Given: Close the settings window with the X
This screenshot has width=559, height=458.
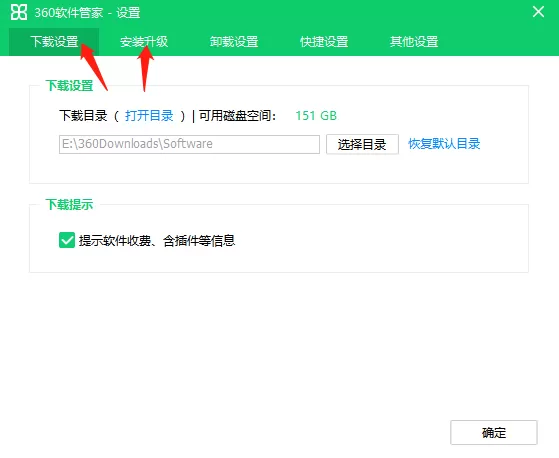Looking at the screenshot, I should pyautogui.click(x=538, y=12).
